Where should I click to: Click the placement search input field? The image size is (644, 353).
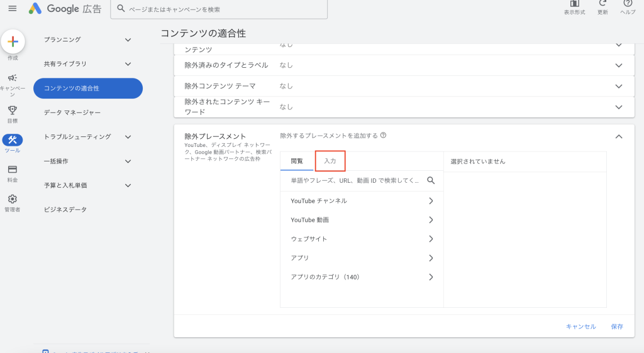(354, 181)
